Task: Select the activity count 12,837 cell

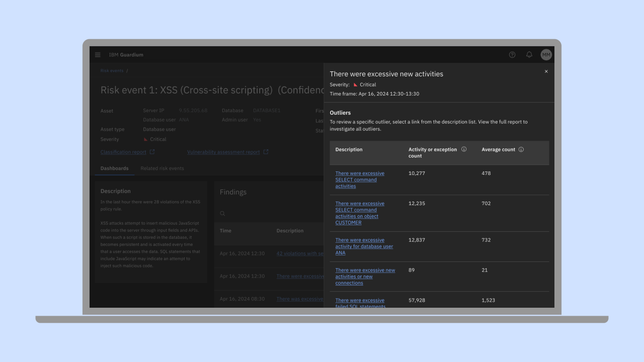Action: 417,240
